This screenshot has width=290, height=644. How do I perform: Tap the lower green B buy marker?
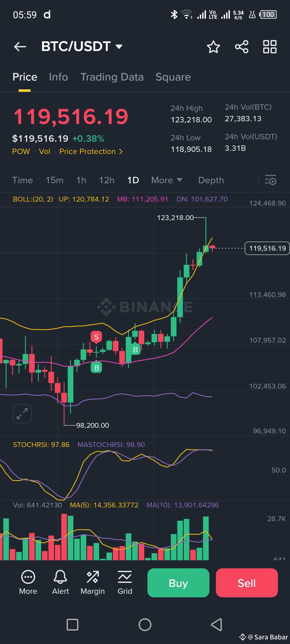[97, 367]
